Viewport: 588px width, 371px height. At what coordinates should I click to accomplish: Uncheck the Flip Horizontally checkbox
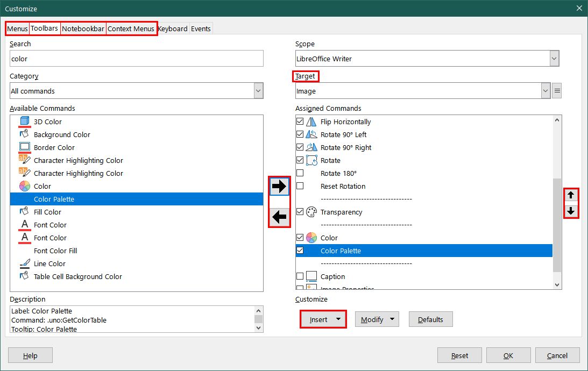pyautogui.click(x=300, y=122)
